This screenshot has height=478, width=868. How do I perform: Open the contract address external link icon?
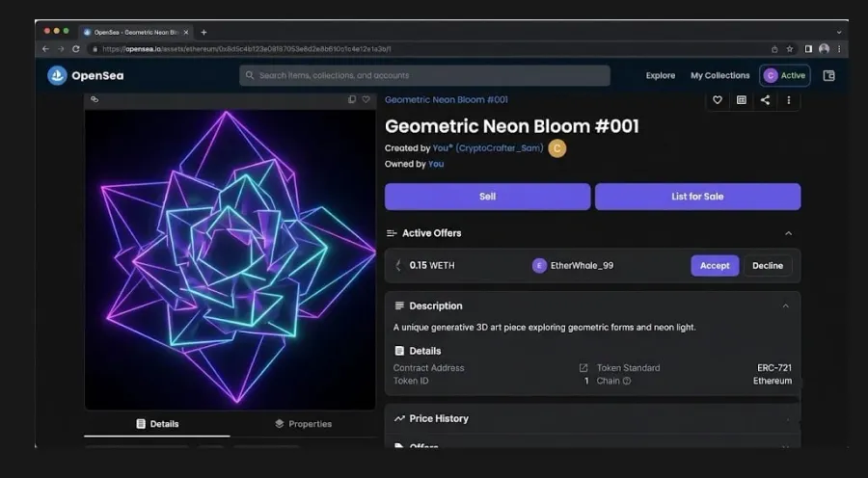[583, 368]
